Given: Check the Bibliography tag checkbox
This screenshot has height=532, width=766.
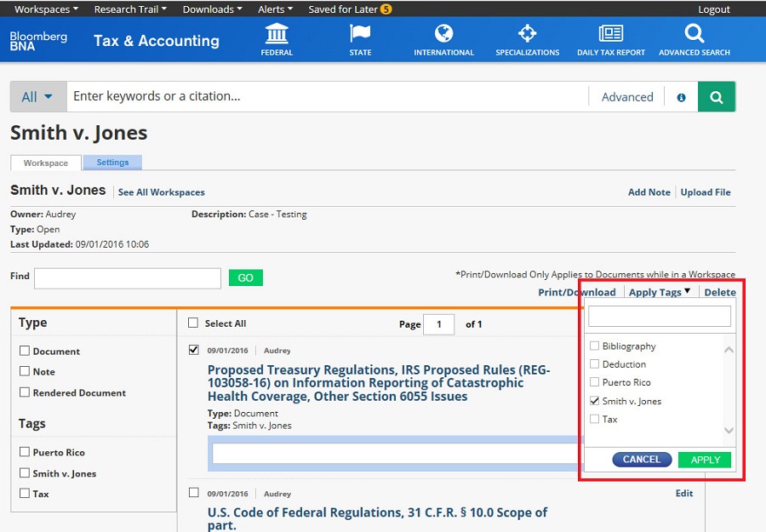Looking at the screenshot, I should point(595,346).
